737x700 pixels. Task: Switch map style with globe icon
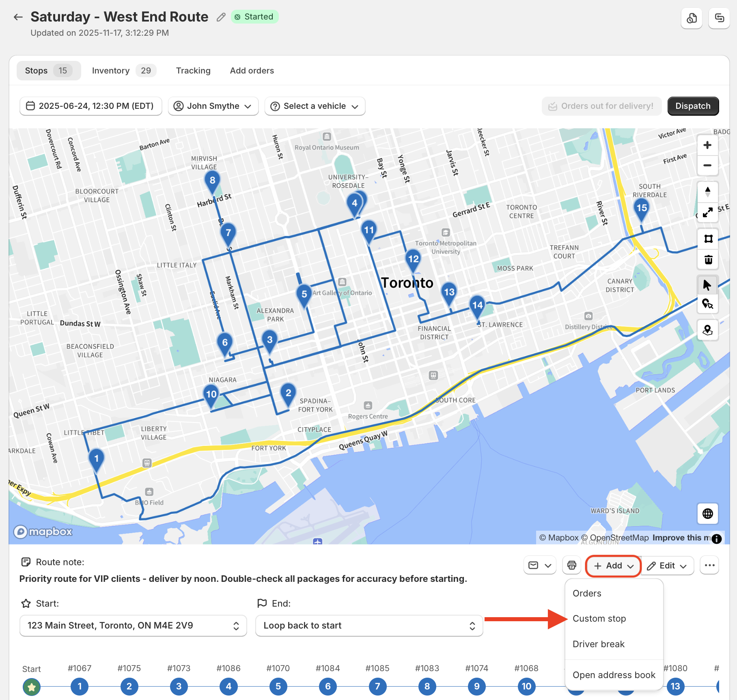pyautogui.click(x=707, y=514)
